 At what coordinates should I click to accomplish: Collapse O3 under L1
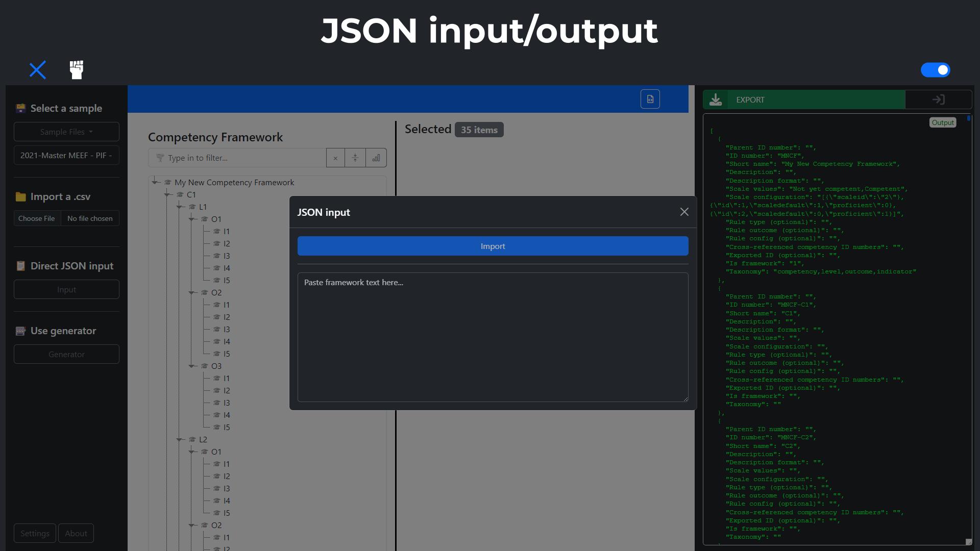click(191, 366)
